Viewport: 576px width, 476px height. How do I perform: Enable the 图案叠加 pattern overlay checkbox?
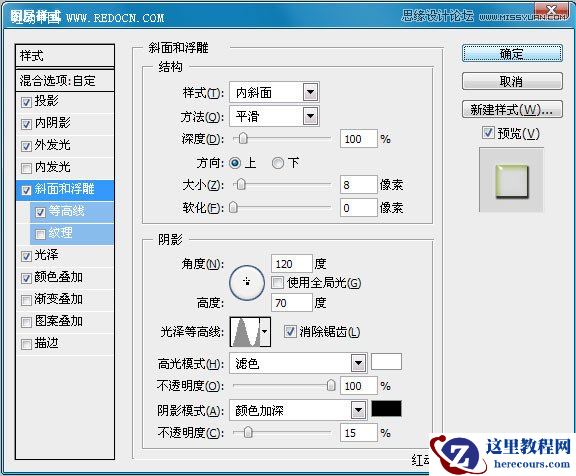pos(26,322)
